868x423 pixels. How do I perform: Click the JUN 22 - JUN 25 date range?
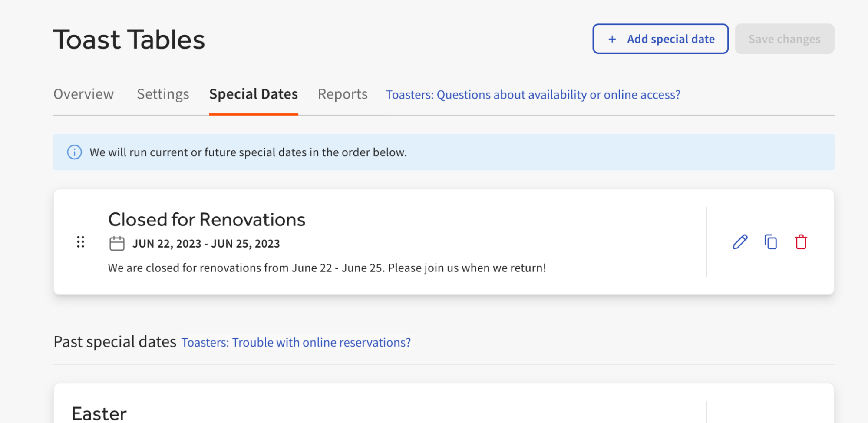[x=206, y=244]
